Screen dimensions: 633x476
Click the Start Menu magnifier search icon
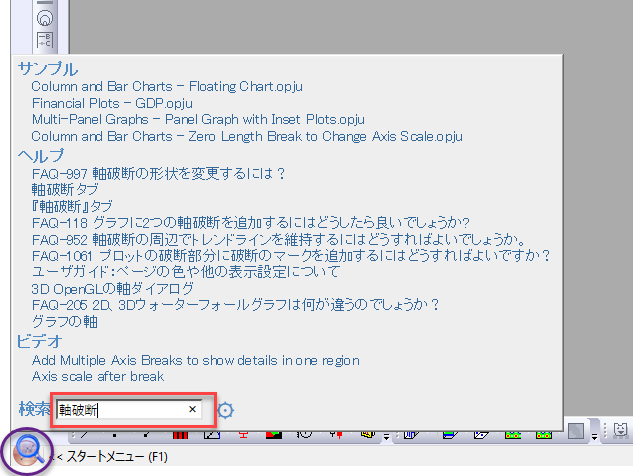tap(28, 451)
